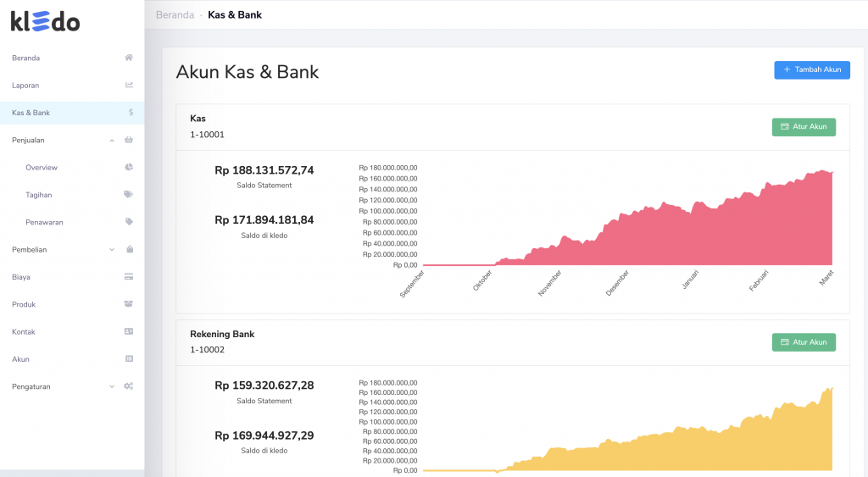The image size is (868, 477).
Task: Click the pie chart icon beside Overview
Action: click(x=129, y=167)
